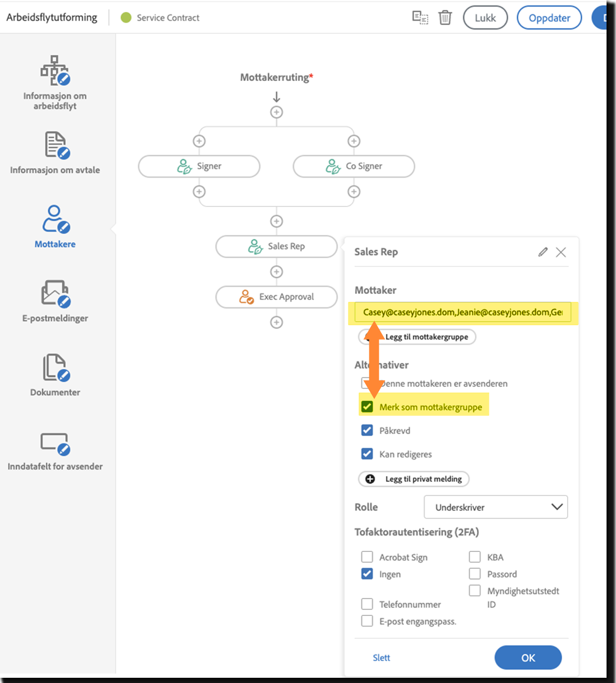The width and height of the screenshot is (616, 683).
Task: Select the Co Signer recipient node
Action: 354,166
